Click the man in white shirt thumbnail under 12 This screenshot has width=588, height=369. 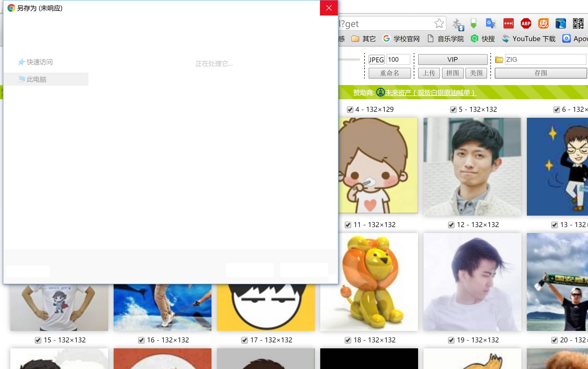472,282
